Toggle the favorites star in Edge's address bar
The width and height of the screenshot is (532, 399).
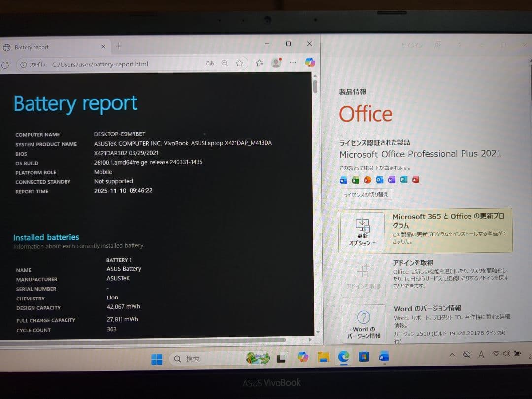pos(240,63)
